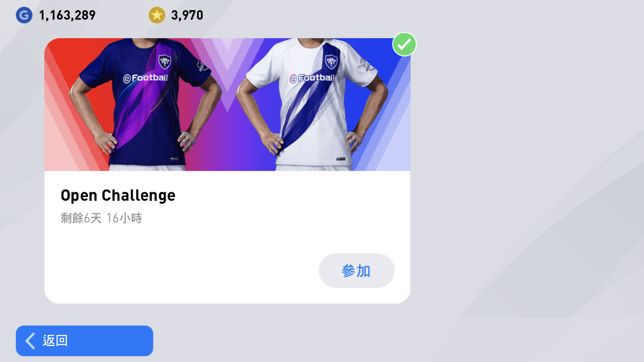
Task: Tap the 3,970 coin balance
Action: pos(187,15)
